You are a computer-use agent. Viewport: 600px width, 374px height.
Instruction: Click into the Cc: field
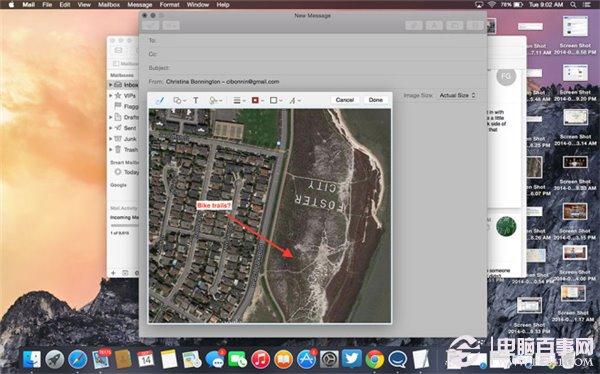click(314, 54)
